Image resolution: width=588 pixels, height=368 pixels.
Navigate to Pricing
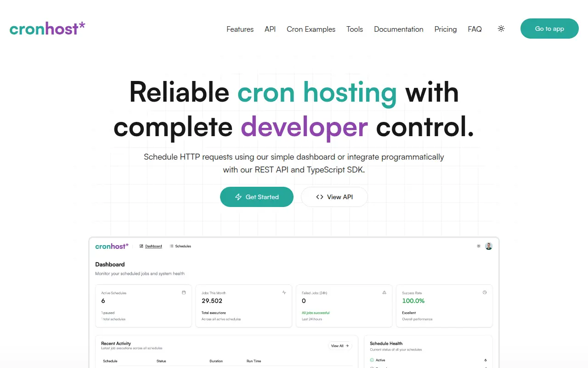(446, 29)
